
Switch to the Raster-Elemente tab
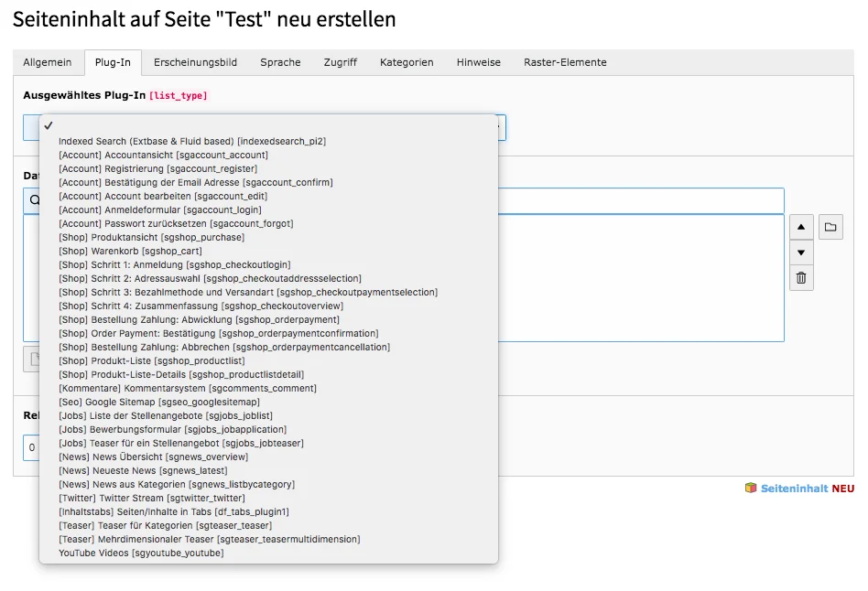[564, 62]
